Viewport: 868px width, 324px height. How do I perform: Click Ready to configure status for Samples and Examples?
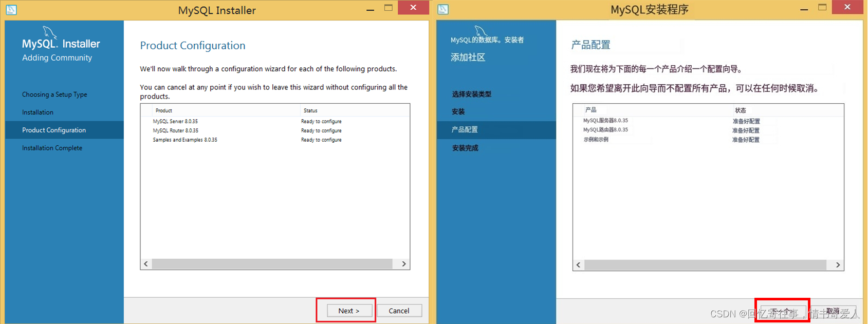[x=321, y=140]
